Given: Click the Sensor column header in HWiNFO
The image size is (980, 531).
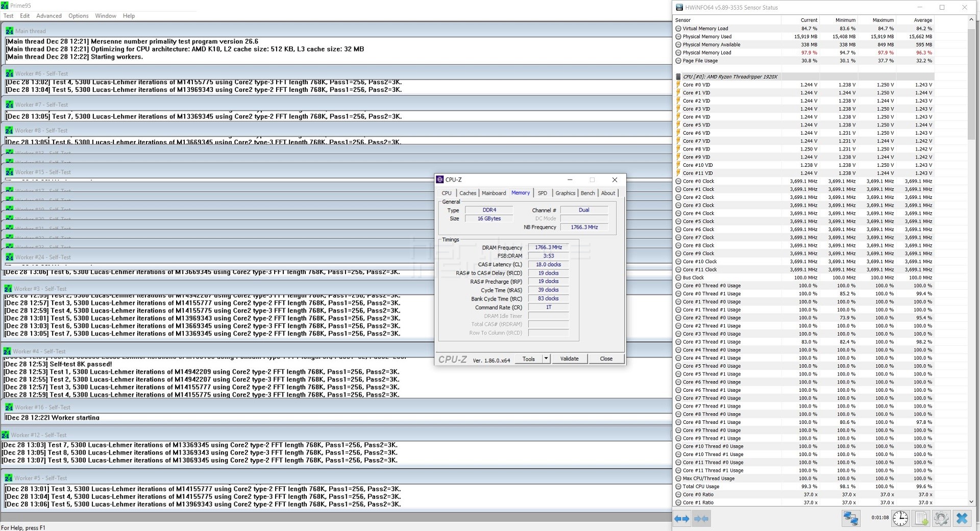Looking at the screenshot, I should tap(727, 20).
